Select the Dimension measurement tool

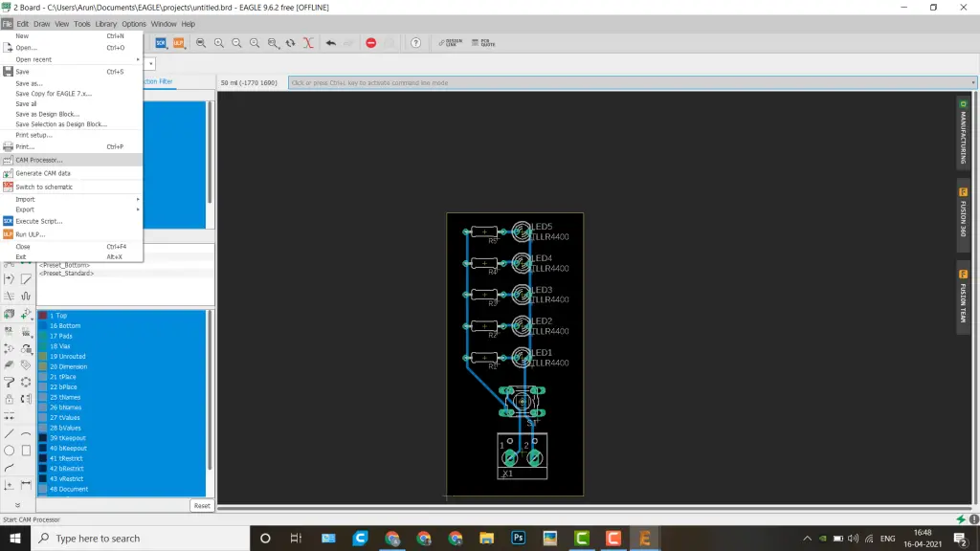coord(26,484)
